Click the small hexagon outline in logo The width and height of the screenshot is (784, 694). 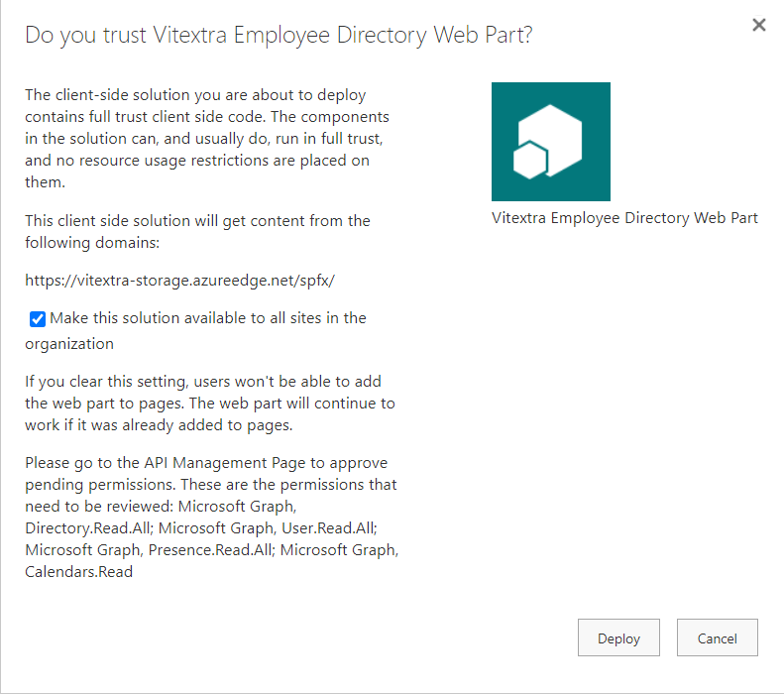click(530, 161)
